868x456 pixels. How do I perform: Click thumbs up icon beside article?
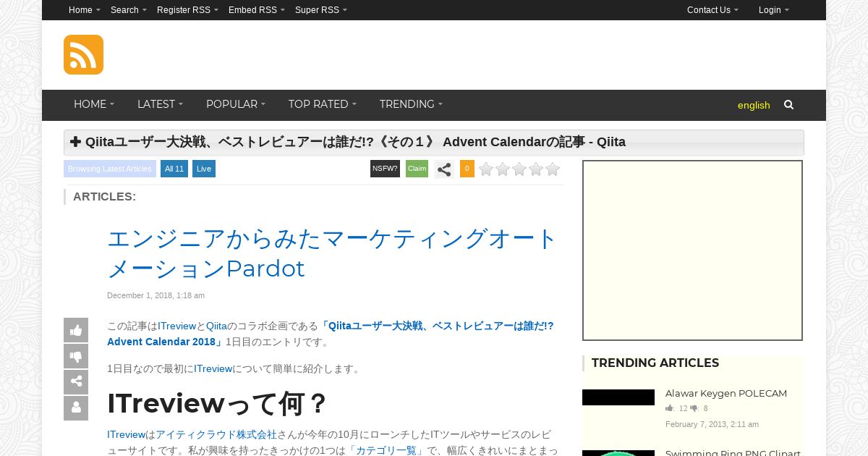[76, 330]
